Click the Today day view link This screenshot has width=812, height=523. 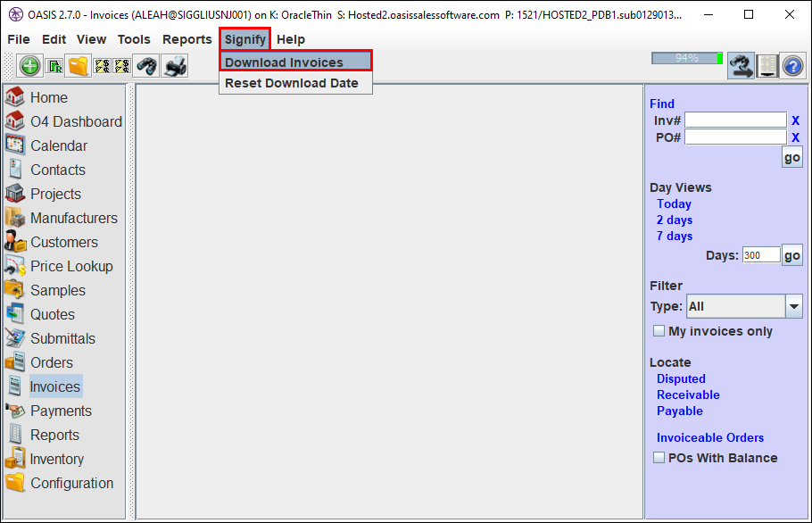tap(674, 204)
